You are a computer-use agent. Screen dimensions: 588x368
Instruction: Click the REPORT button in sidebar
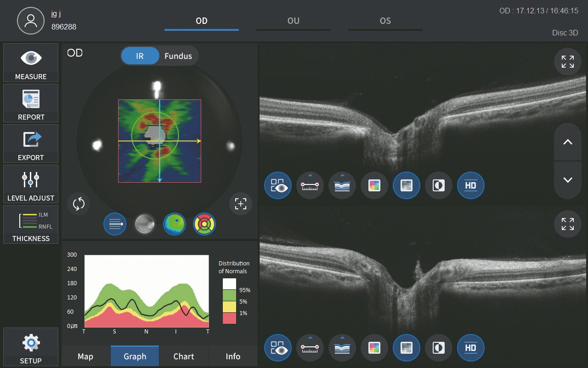tap(31, 103)
